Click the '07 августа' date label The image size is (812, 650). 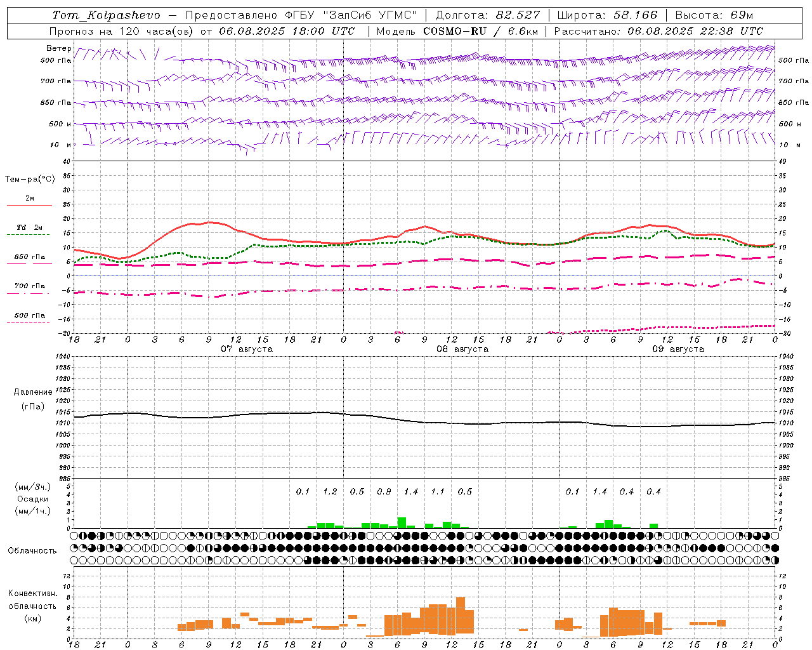(x=247, y=349)
